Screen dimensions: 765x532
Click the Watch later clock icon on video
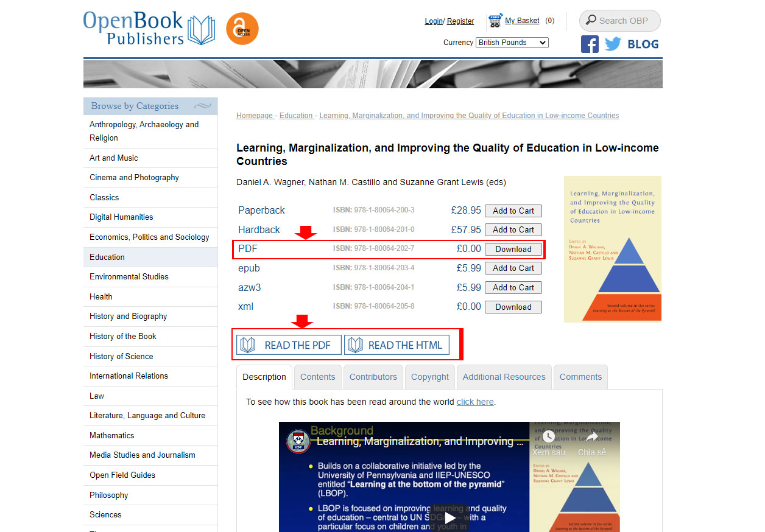[549, 436]
